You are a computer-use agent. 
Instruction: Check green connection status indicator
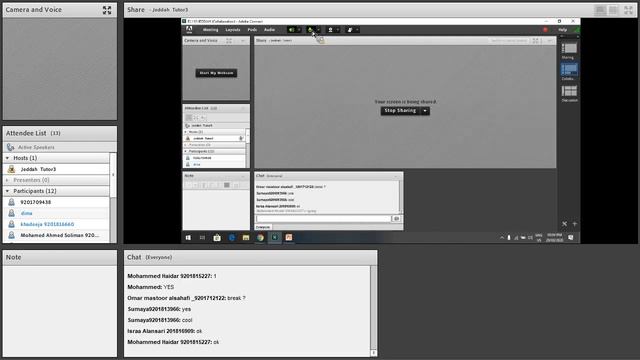(576, 30)
